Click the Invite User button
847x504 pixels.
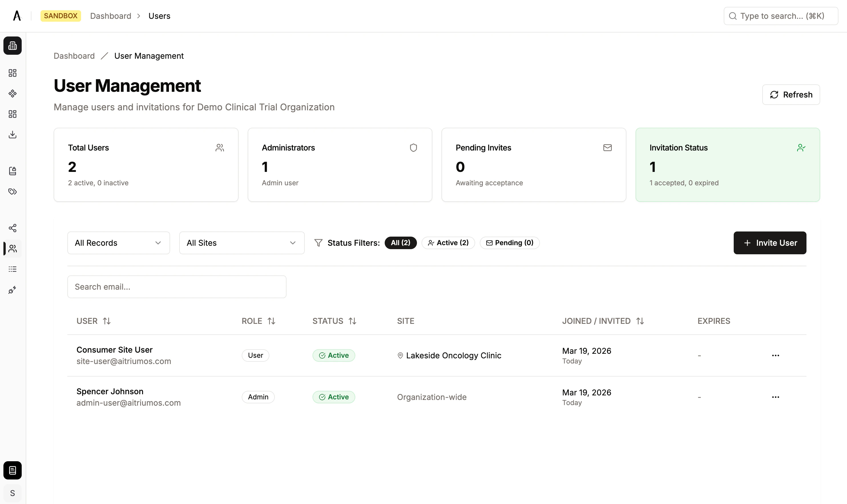pyautogui.click(x=769, y=243)
